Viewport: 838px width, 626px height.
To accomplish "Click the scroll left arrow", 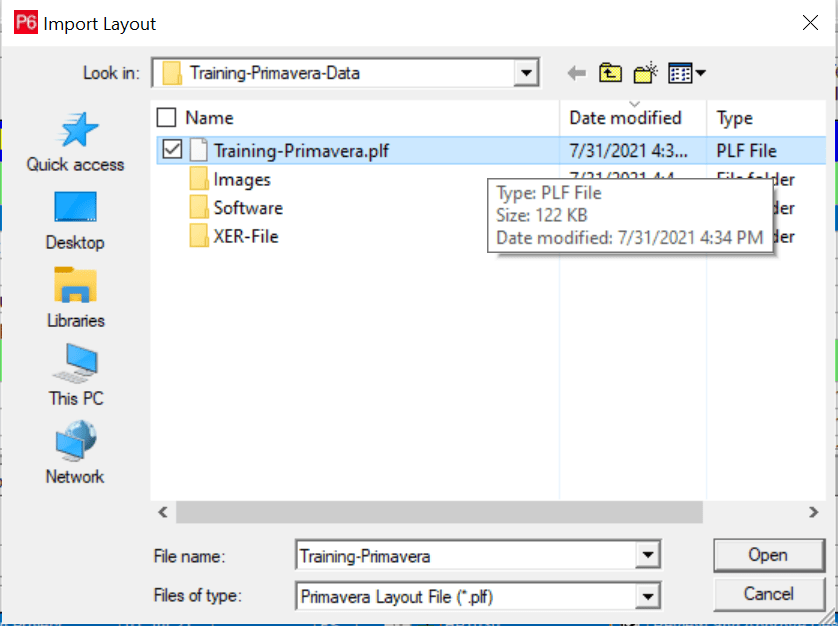I will (163, 512).
